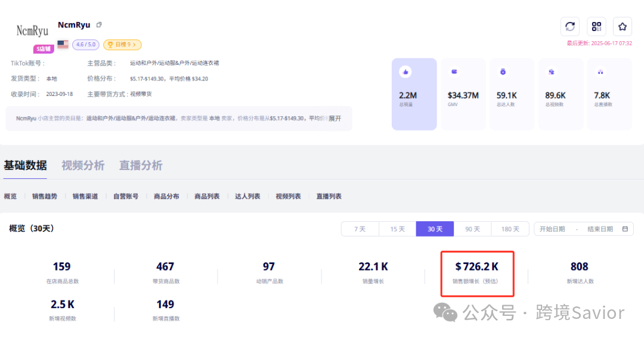The width and height of the screenshot is (644, 338).
Task: Select the 90 天 time range
Action: coord(473,229)
